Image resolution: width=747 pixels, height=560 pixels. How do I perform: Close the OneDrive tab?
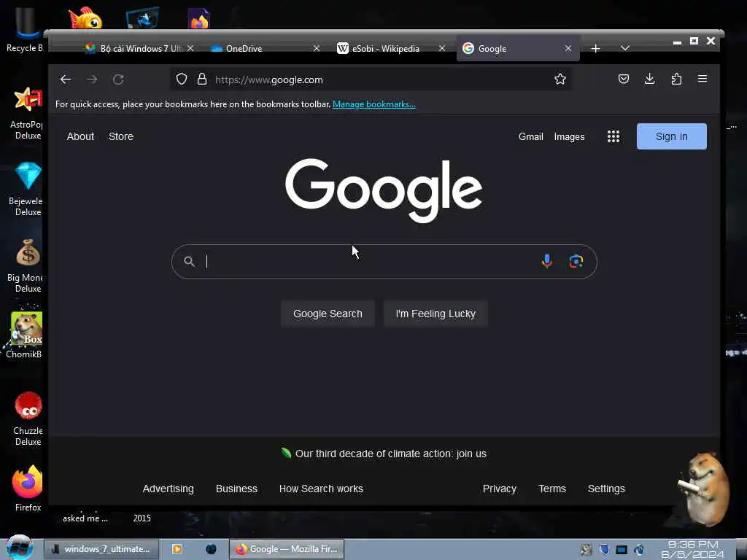[317, 49]
